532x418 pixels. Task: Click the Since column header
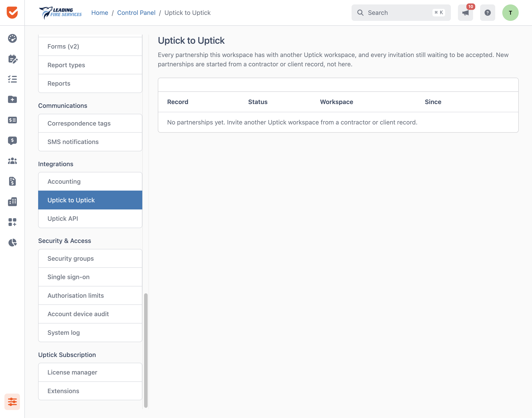tap(433, 102)
